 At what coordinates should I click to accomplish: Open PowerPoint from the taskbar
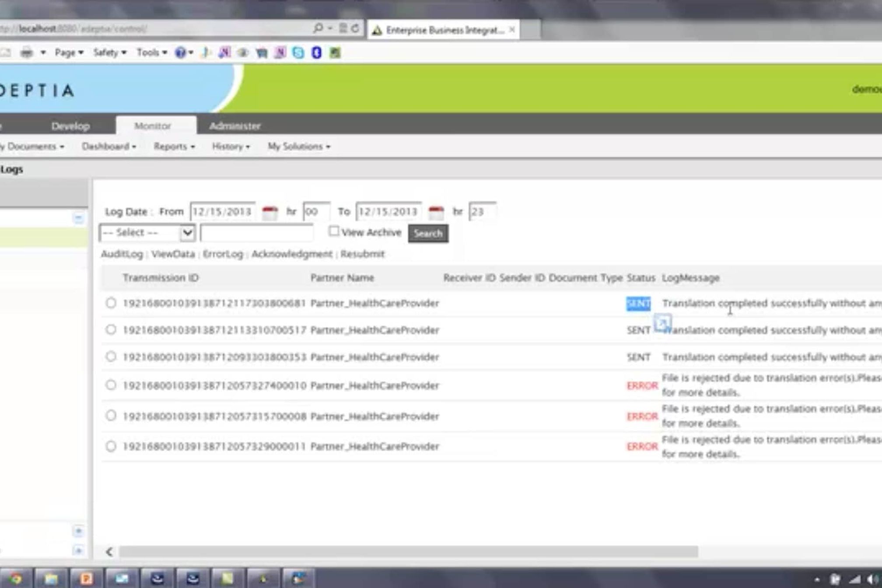[x=86, y=578]
